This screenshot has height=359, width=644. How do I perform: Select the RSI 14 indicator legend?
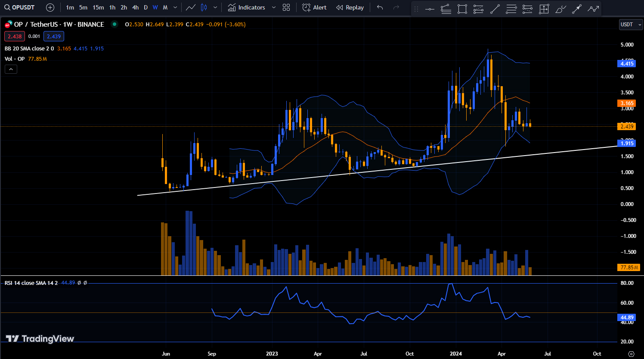tap(31, 283)
